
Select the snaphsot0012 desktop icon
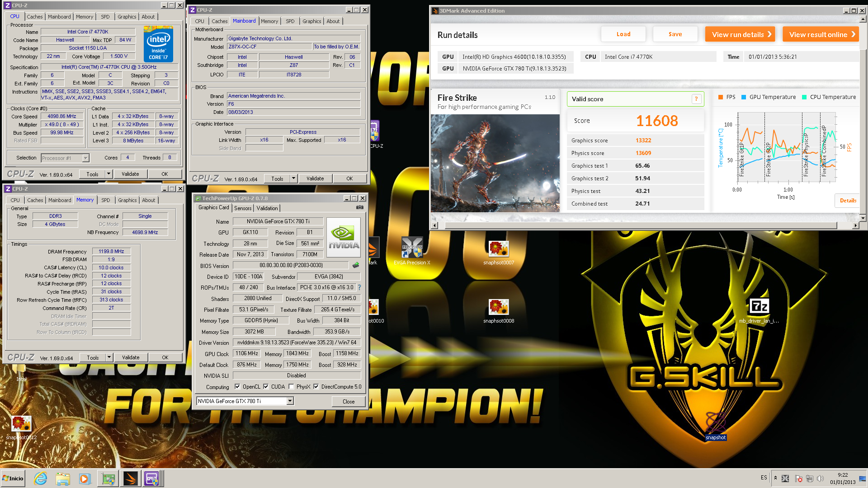point(21,427)
